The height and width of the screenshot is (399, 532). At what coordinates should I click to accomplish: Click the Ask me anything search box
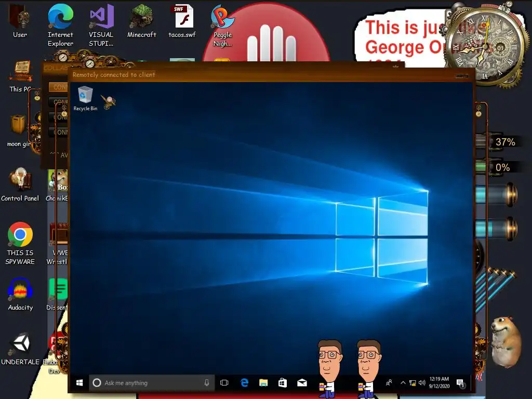152,383
